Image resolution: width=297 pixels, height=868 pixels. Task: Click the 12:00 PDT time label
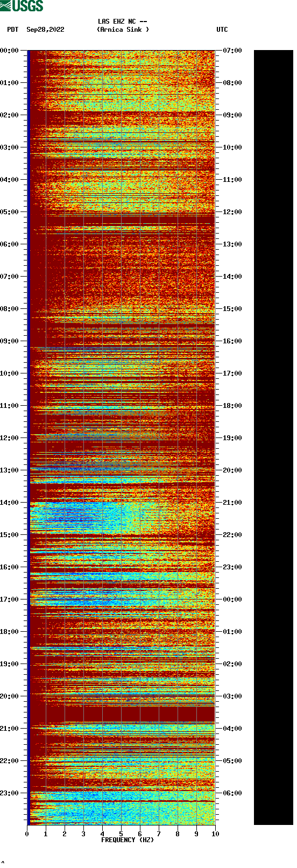[x=9, y=438]
